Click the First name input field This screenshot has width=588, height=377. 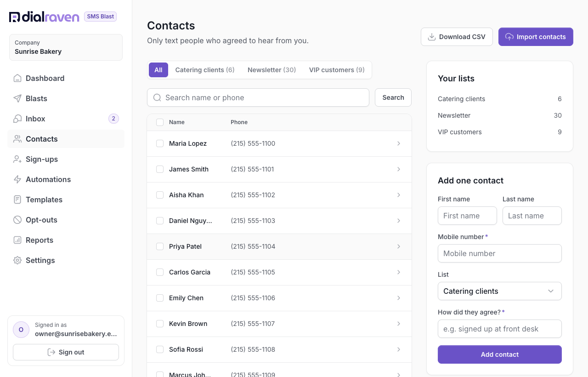pyautogui.click(x=467, y=216)
